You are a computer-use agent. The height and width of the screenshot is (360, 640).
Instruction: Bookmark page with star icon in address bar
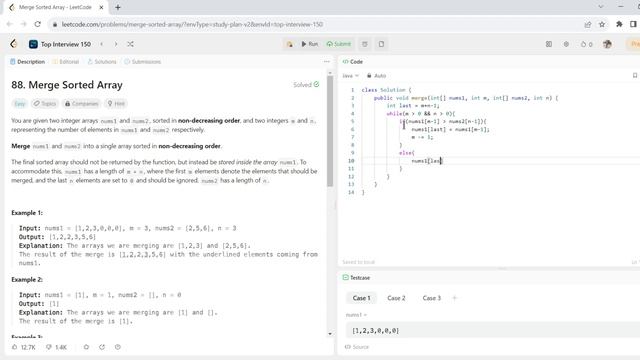click(602, 24)
